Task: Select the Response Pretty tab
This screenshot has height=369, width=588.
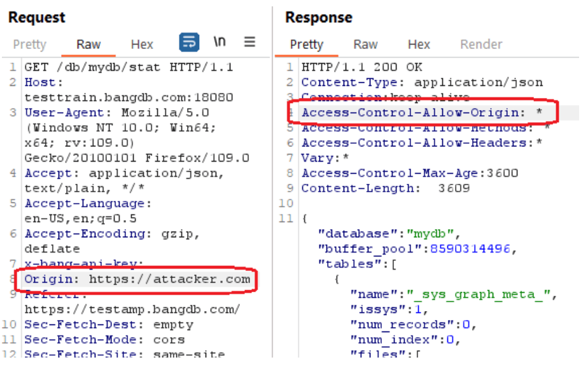Action: click(x=306, y=45)
